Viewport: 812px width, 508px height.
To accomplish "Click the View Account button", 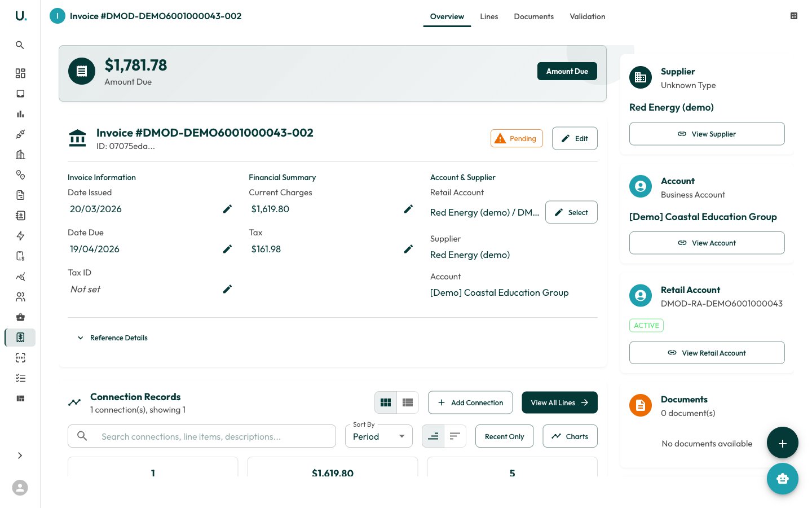I will coord(707,243).
